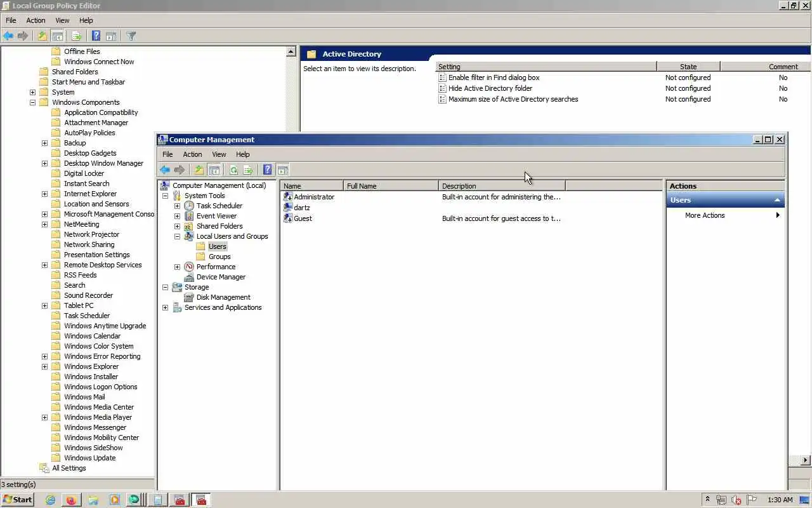Collapse Users section in Actions pane
The height and width of the screenshot is (508, 812).
pyautogui.click(x=777, y=200)
